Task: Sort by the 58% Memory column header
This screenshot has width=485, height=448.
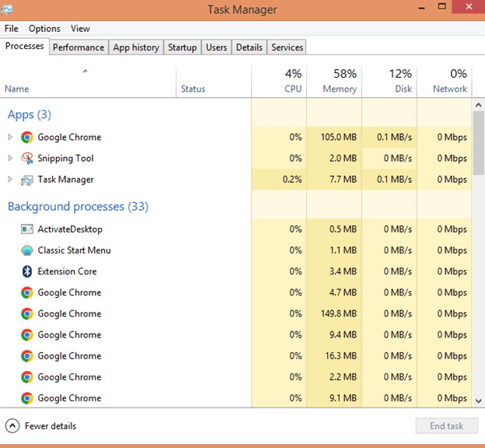Action: click(x=334, y=82)
